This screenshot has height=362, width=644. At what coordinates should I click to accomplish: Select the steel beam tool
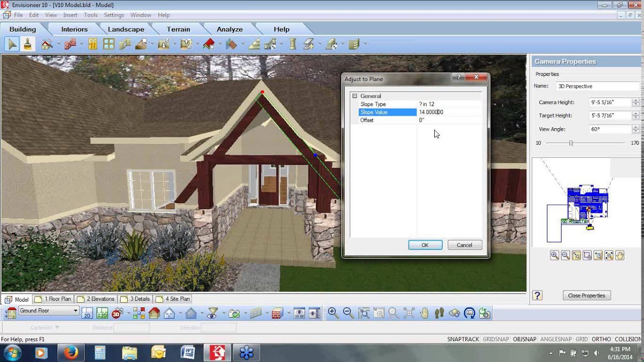click(308, 45)
